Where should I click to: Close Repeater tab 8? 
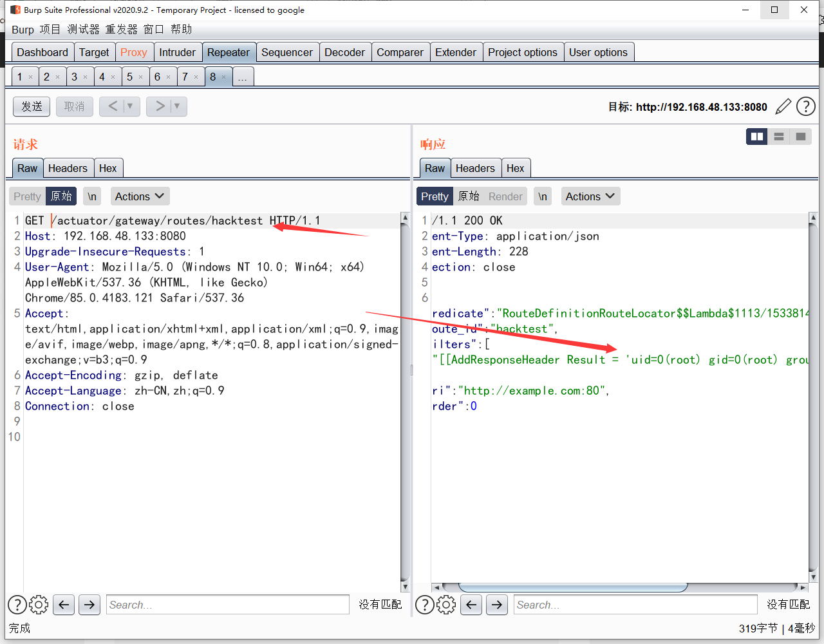click(x=224, y=77)
